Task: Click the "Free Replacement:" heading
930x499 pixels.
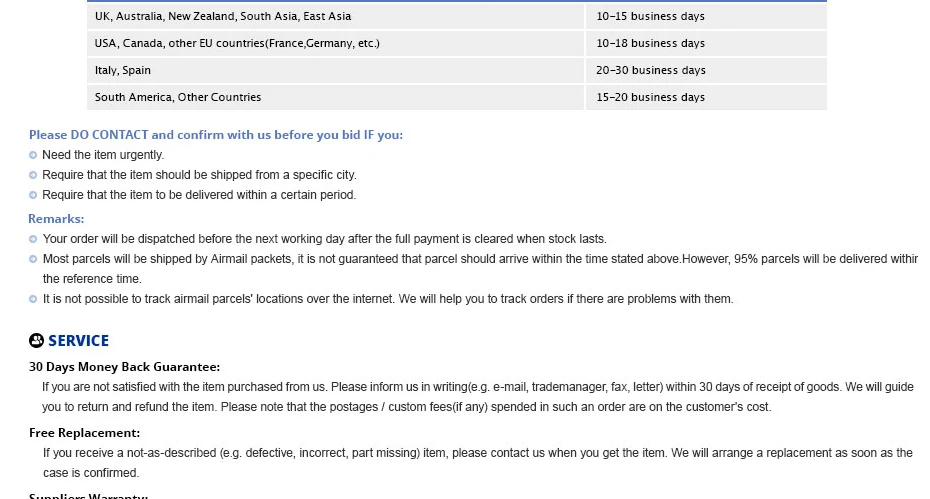Action: [x=84, y=433]
